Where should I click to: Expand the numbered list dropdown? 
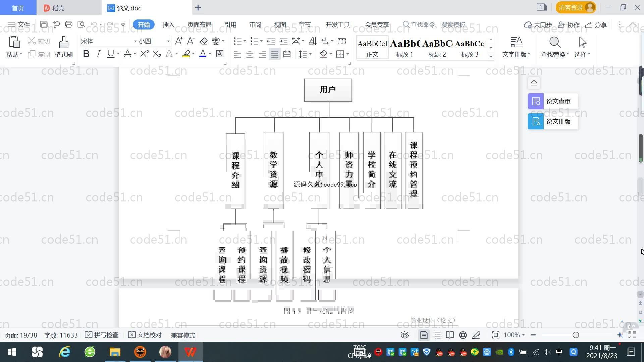(261, 41)
